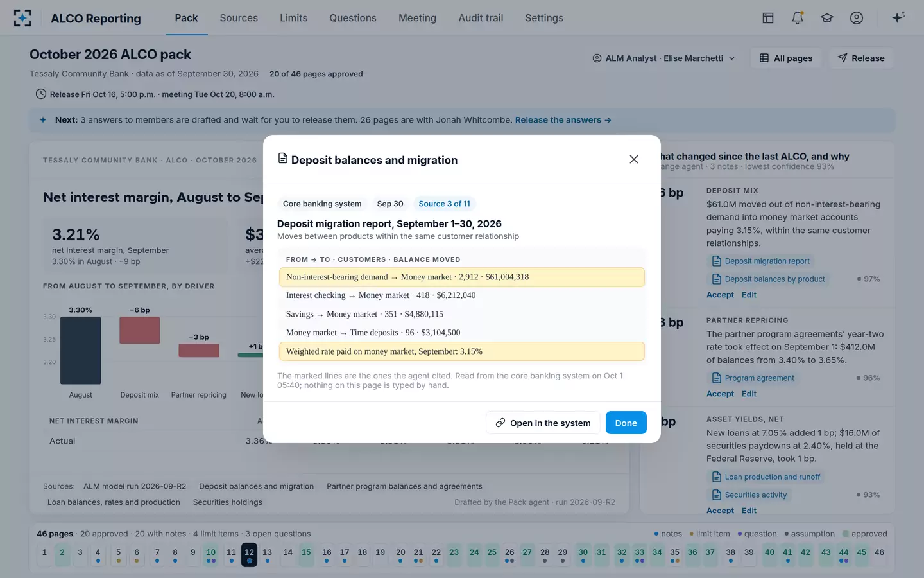Open page 44 in page strip
This screenshot has height=578, width=924.
click(x=844, y=554)
